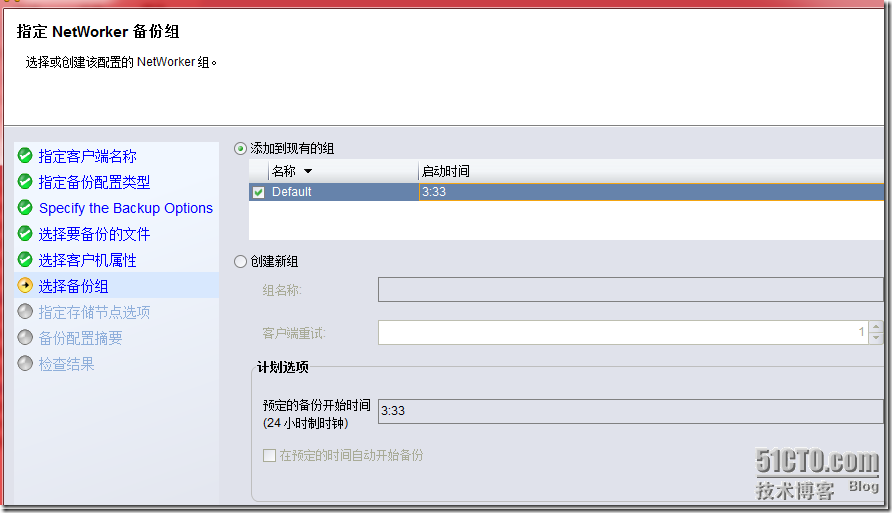The width and height of the screenshot is (892, 513).
Task: Decrease the 客户端重试 value with down arrow
Action: [x=876, y=338]
